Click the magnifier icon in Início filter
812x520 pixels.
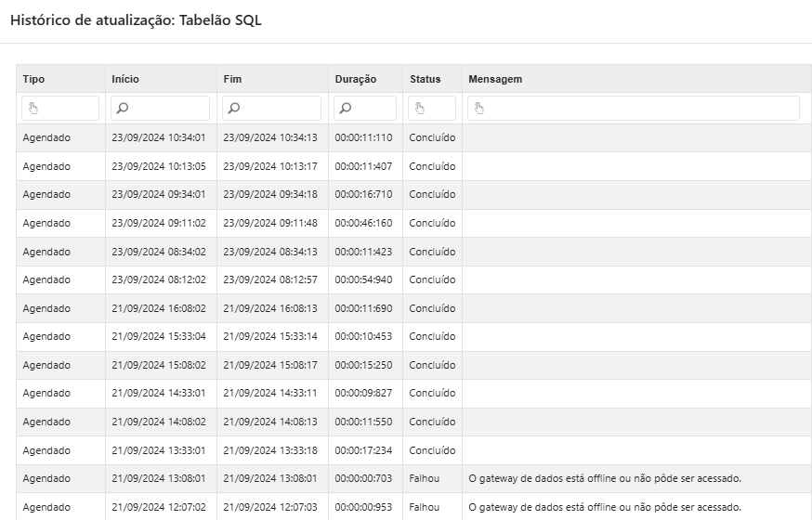tap(123, 109)
